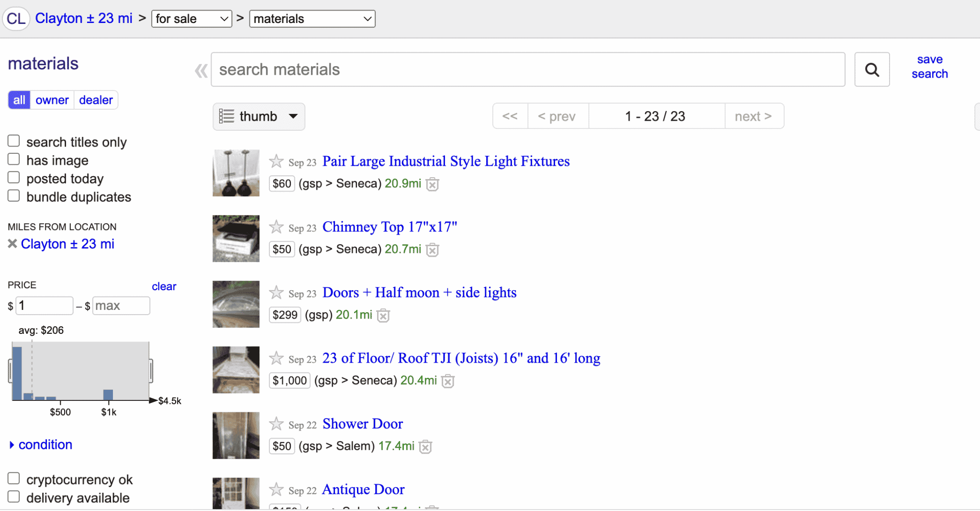The width and height of the screenshot is (980, 511).
Task: Star the Chimney Top 17"x17" listing
Action: 276,227
